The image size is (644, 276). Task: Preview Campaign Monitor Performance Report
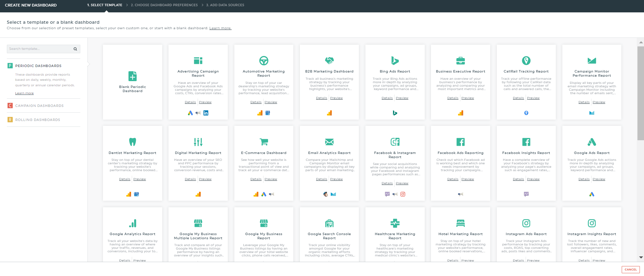tap(599, 102)
